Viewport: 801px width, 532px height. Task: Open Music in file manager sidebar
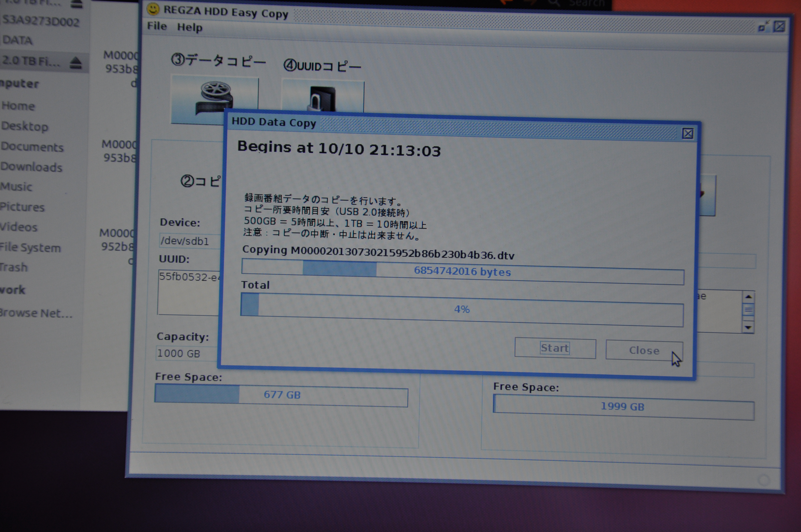16,187
